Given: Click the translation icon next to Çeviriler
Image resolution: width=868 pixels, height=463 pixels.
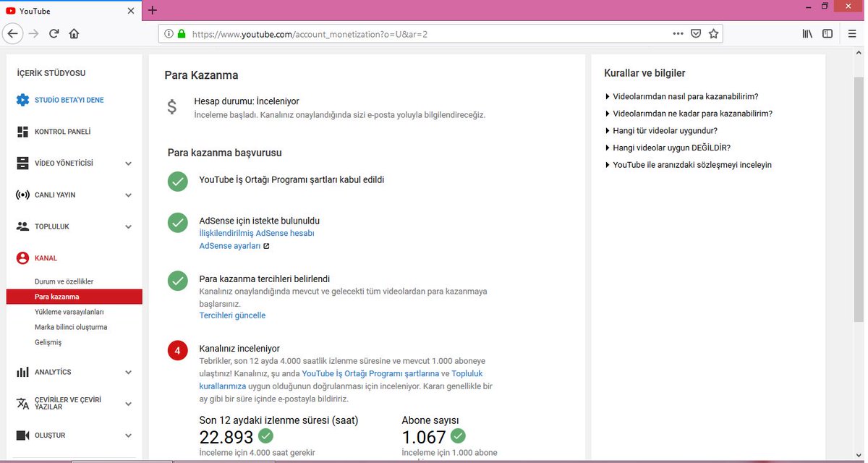Looking at the screenshot, I should point(22,404).
